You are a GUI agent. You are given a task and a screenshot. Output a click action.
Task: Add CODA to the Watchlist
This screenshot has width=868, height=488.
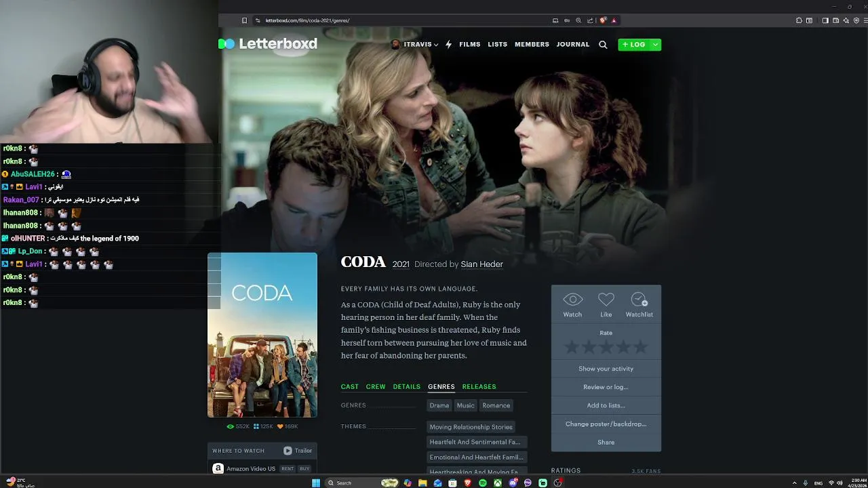tap(639, 305)
